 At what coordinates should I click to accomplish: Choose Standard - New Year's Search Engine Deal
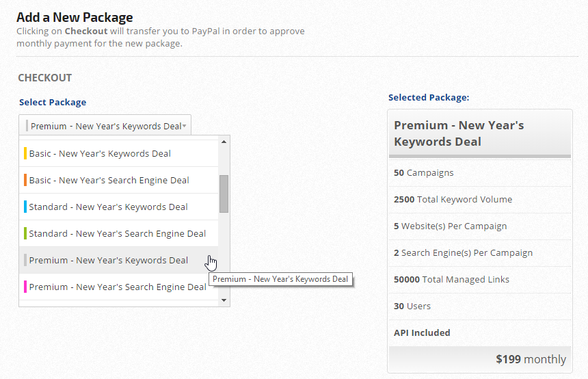pos(117,234)
